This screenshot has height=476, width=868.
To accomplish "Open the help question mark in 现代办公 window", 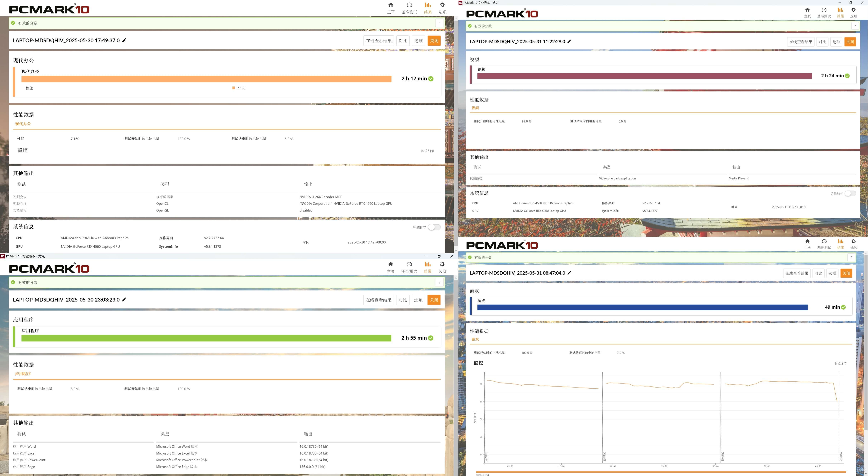I will [x=439, y=23].
